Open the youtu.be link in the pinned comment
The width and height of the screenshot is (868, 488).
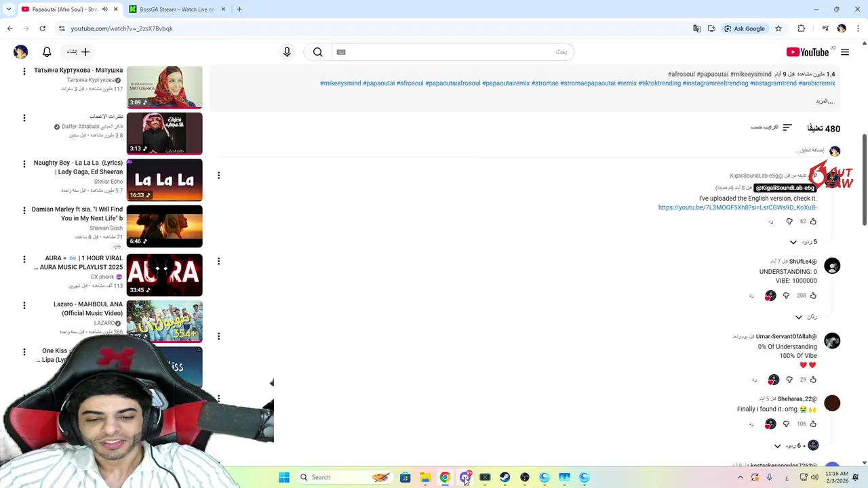[737, 207]
